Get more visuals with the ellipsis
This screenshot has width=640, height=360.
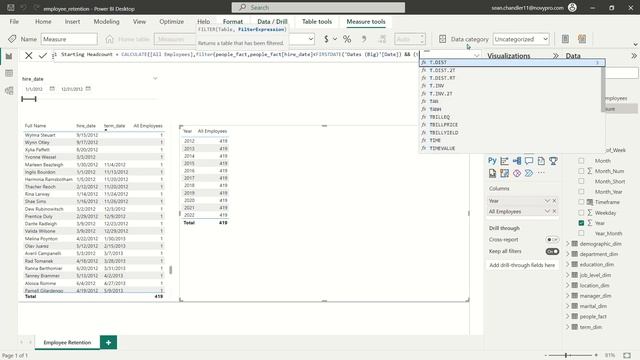coord(541,173)
